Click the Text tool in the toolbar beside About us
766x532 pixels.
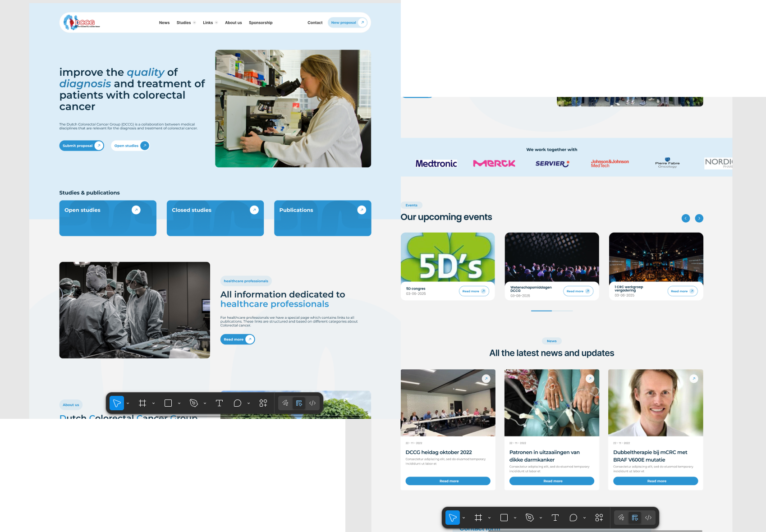click(x=219, y=403)
